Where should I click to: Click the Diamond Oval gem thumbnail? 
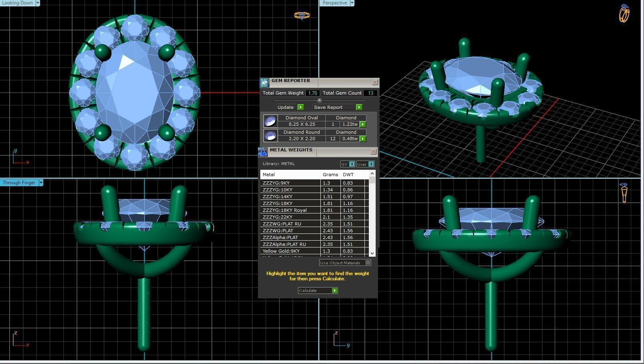270,121
